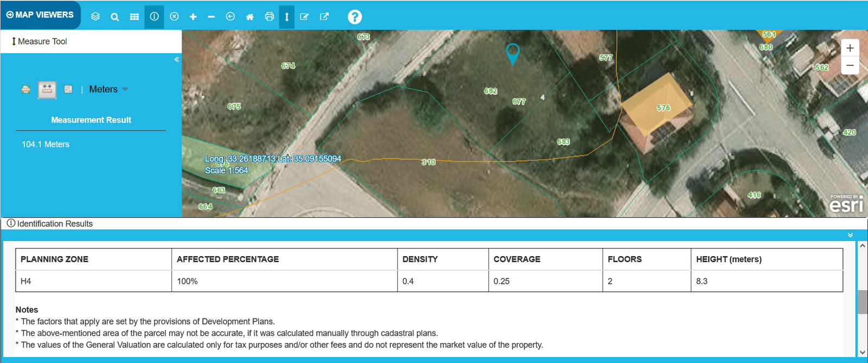Select the distance measurement mode
This screenshot has height=363, width=868.
click(47, 90)
